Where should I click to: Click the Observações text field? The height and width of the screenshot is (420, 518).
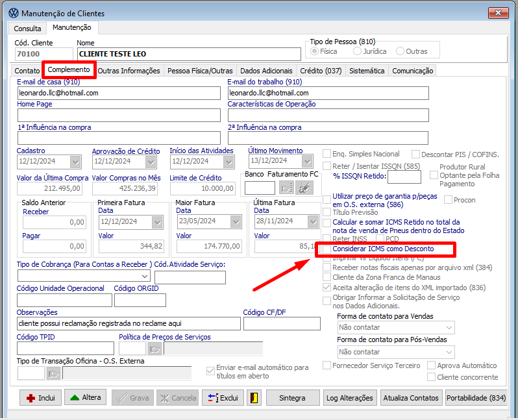[129, 324]
